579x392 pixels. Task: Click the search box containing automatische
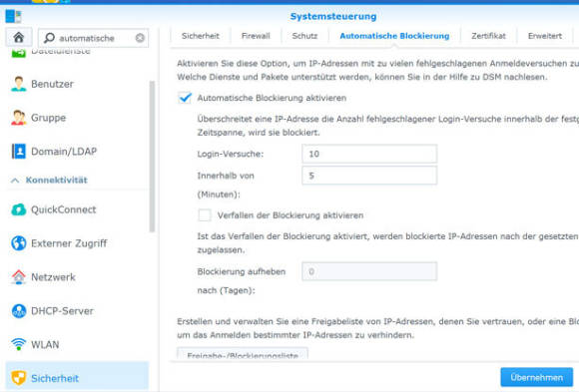coord(94,38)
